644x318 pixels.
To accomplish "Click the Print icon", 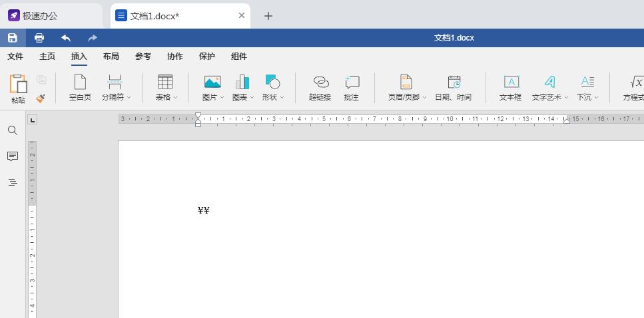I will coord(39,38).
